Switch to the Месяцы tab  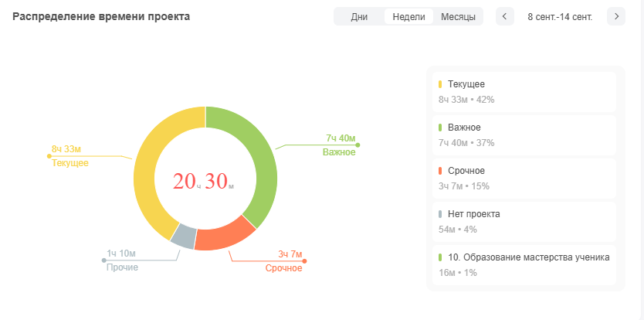pos(458,16)
